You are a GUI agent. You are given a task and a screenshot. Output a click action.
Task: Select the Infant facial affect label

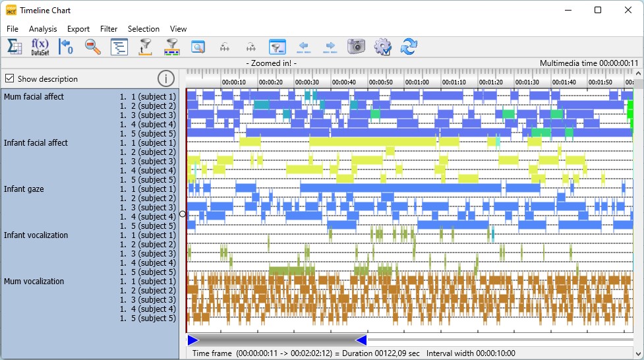(36, 142)
